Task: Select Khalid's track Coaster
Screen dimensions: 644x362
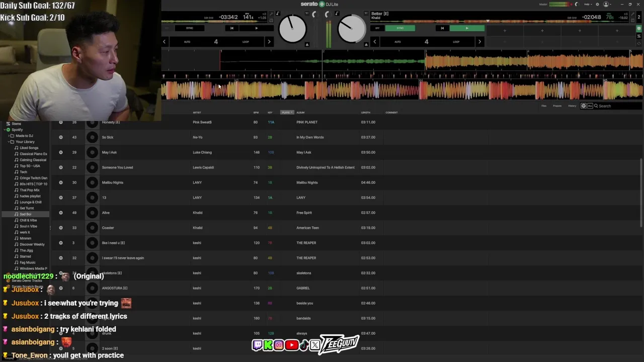Action: click(x=108, y=228)
